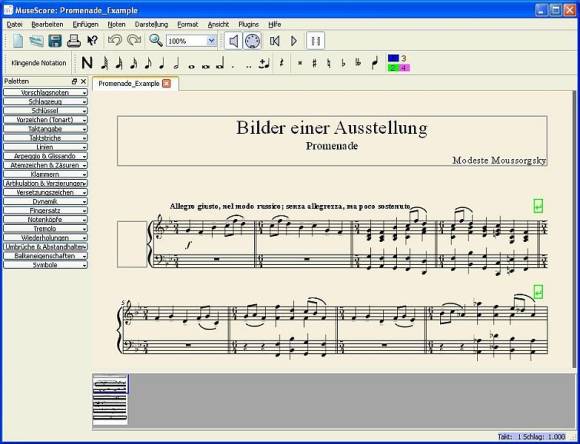This screenshot has width=580, height=444.
Task: Open the Datei menu
Action: (x=15, y=24)
